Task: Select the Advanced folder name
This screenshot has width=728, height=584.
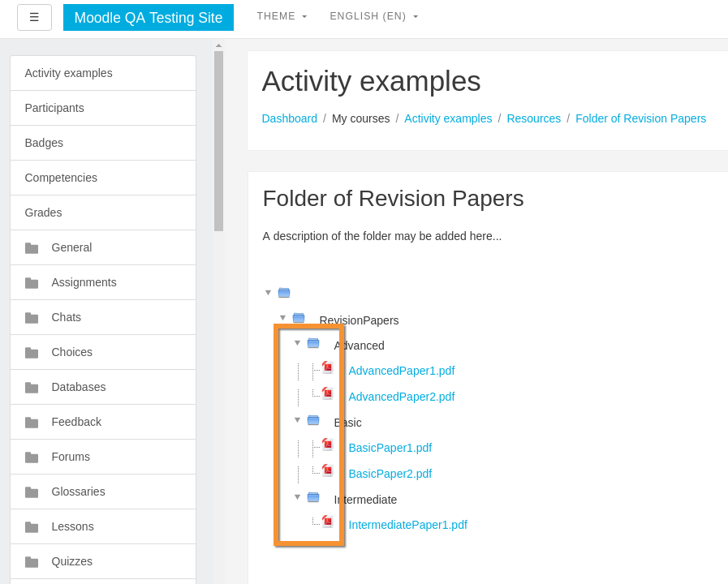Action: click(x=360, y=346)
